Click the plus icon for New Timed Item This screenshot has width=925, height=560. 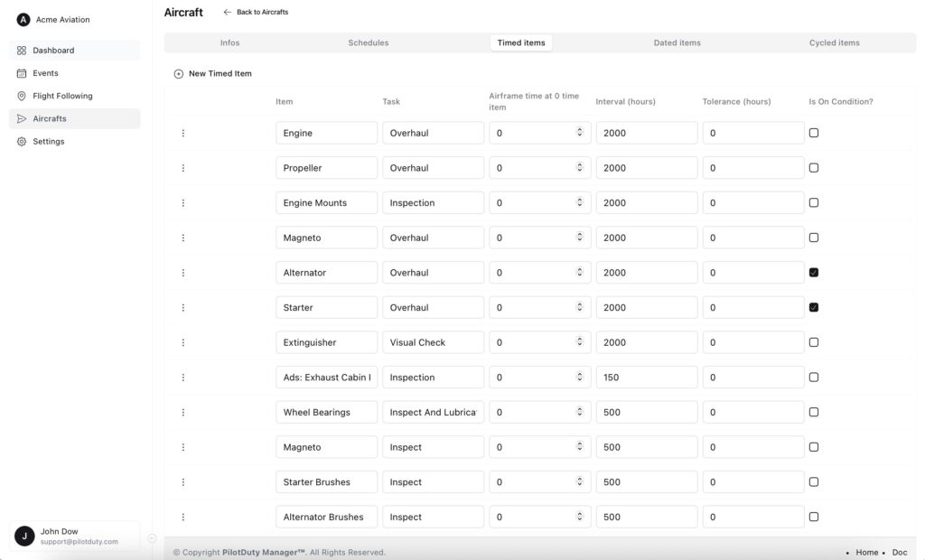click(178, 74)
